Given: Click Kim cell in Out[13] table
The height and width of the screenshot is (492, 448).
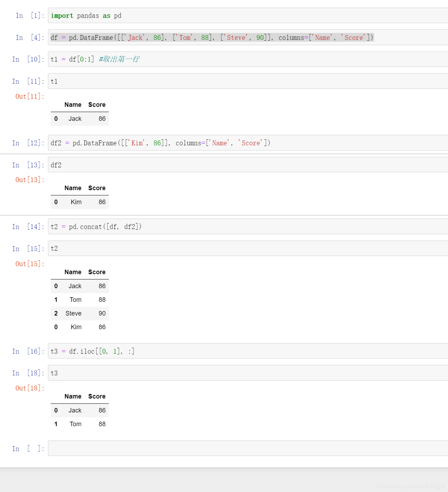Looking at the screenshot, I should click(76, 202).
